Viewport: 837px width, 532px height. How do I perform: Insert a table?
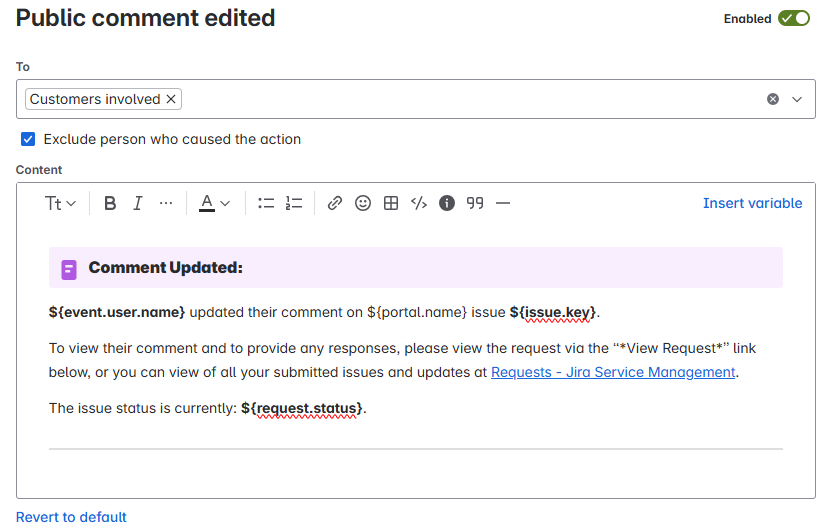tap(391, 203)
